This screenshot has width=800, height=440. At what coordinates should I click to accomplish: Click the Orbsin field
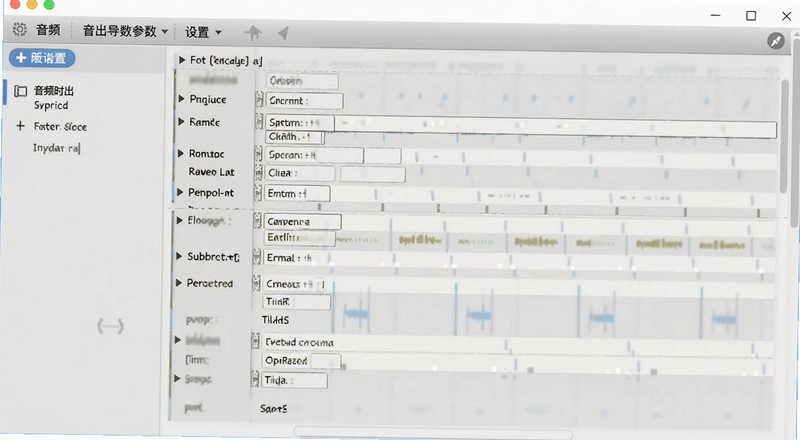tap(302, 81)
